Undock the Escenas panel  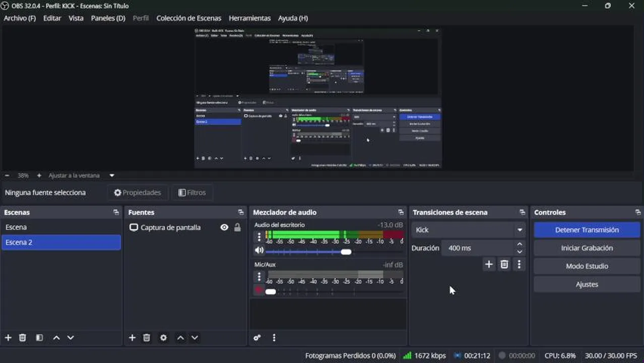116,212
